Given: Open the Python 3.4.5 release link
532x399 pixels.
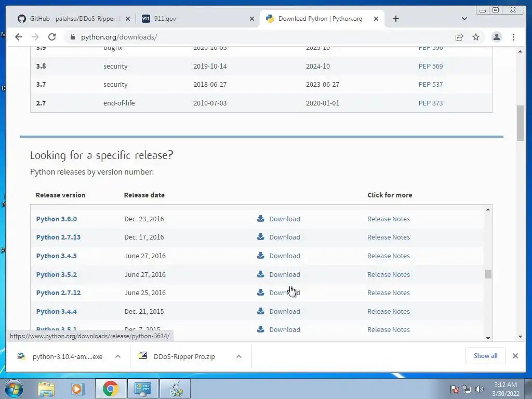Looking at the screenshot, I should [x=56, y=256].
